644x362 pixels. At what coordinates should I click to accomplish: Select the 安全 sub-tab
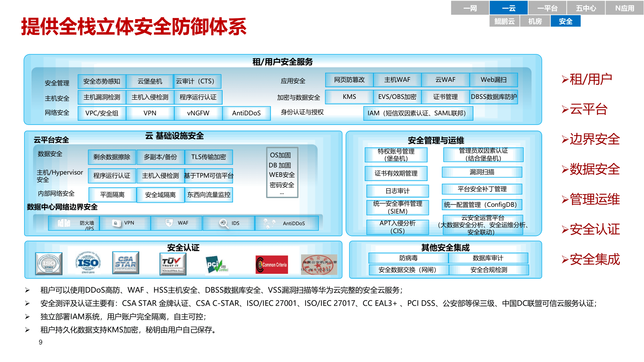pyautogui.click(x=566, y=21)
